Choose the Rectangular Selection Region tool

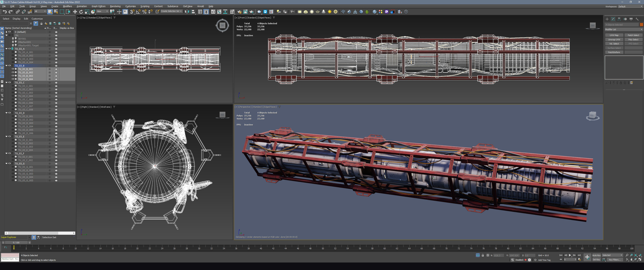pos(62,12)
